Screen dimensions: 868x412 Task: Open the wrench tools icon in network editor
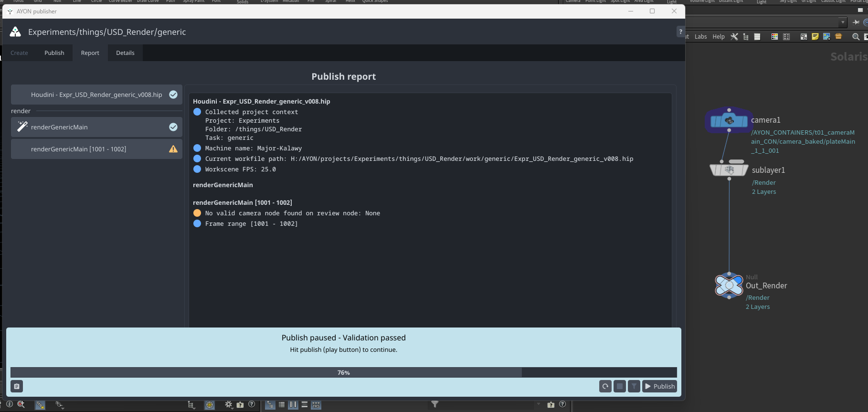[734, 37]
